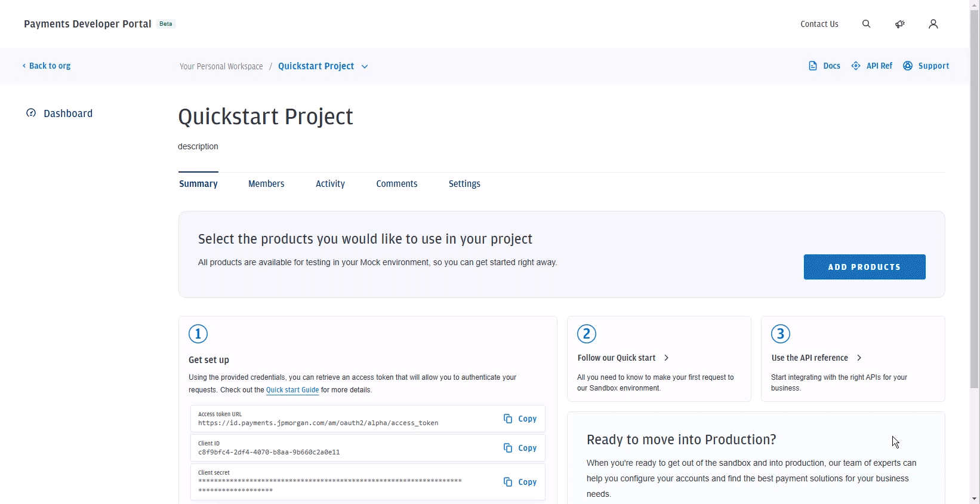Go back via Back to org link
The image size is (980, 504).
(x=47, y=66)
